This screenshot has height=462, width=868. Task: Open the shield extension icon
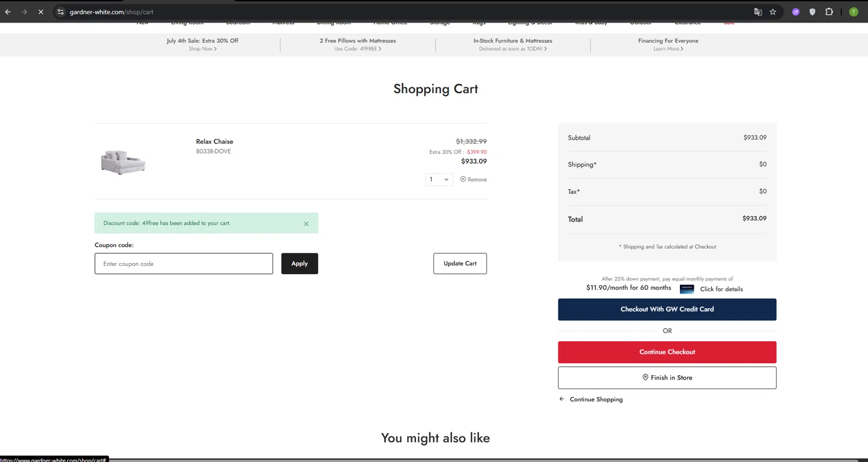click(x=812, y=12)
